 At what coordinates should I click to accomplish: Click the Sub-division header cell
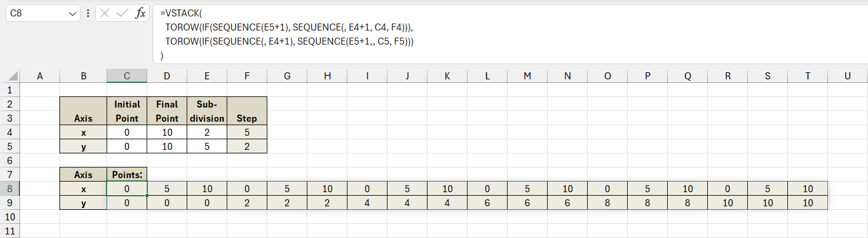[x=207, y=111]
